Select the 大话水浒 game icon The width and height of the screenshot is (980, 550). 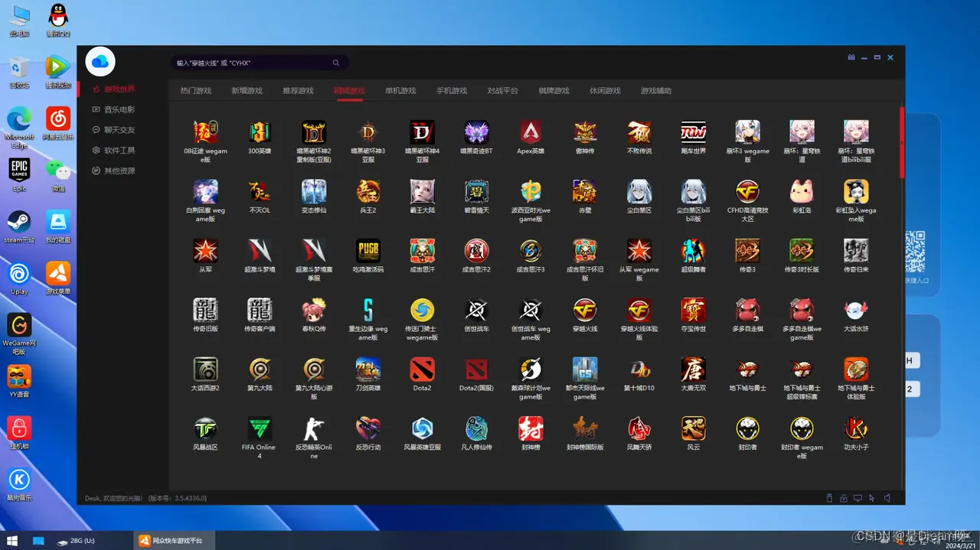point(856,310)
